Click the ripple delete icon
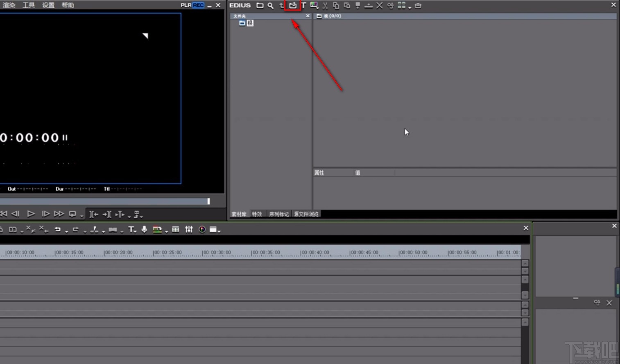Viewport: 620px width, 364px height. [30, 229]
